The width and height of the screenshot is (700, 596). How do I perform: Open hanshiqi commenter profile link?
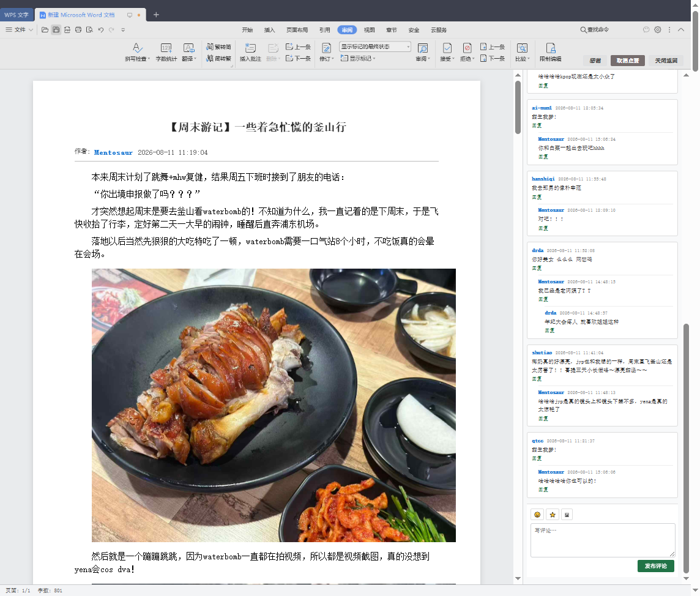point(543,179)
